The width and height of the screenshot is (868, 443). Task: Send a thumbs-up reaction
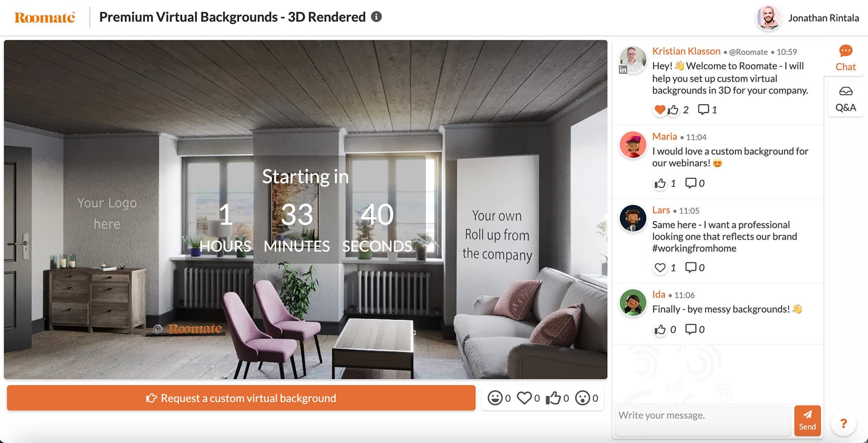pyautogui.click(x=555, y=398)
